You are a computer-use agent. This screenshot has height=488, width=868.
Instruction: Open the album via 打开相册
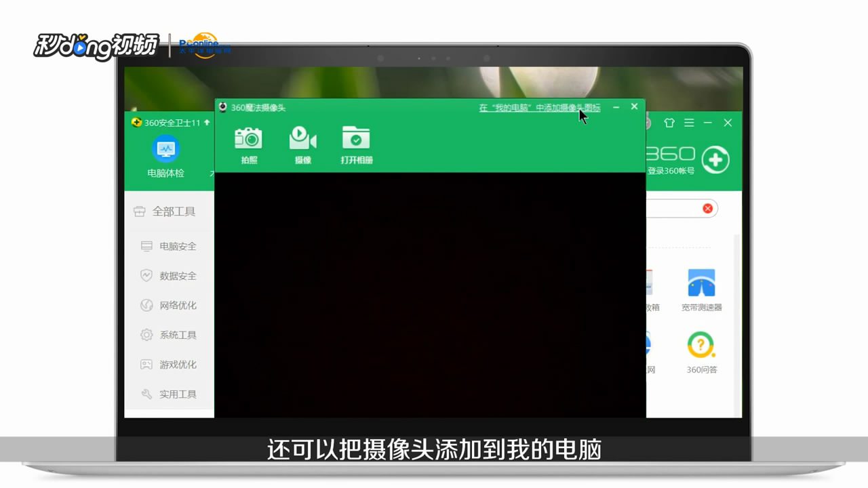coord(357,145)
